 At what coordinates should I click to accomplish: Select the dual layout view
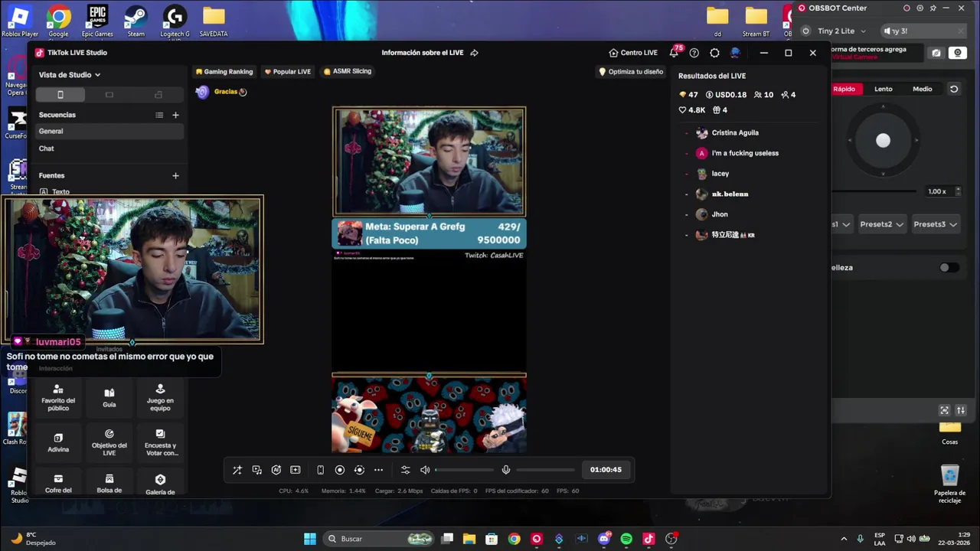point(158,95)
